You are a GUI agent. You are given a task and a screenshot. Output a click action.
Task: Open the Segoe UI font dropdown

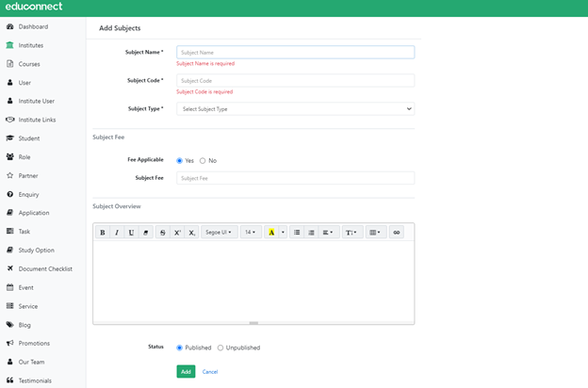pos(219,233)
